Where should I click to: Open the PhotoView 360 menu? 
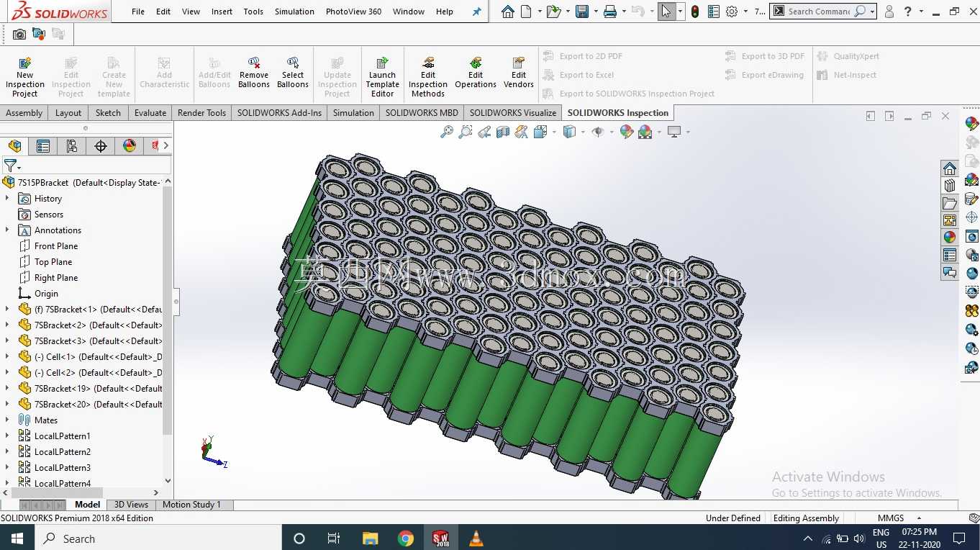[x=353, y=12]
